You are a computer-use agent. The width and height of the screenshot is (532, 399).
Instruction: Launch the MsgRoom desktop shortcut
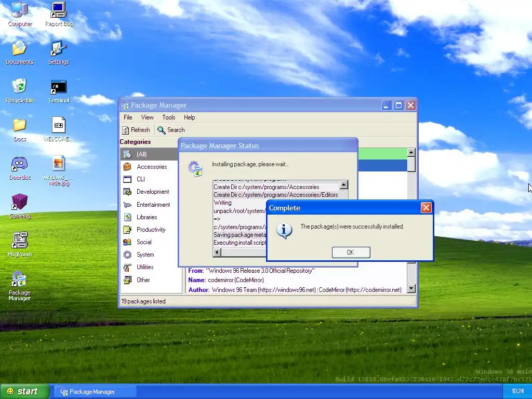point(20,245)
